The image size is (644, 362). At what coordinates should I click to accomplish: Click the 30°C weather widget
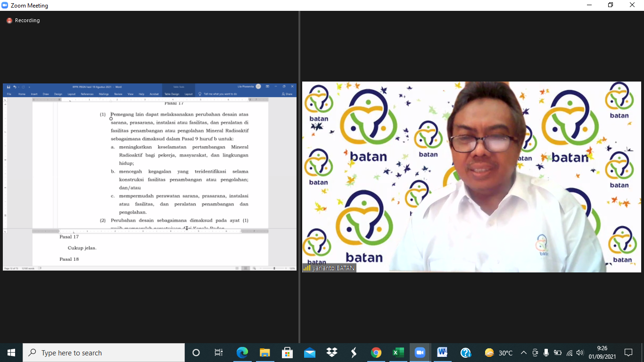pyautogui.click(x=499, y=353)
